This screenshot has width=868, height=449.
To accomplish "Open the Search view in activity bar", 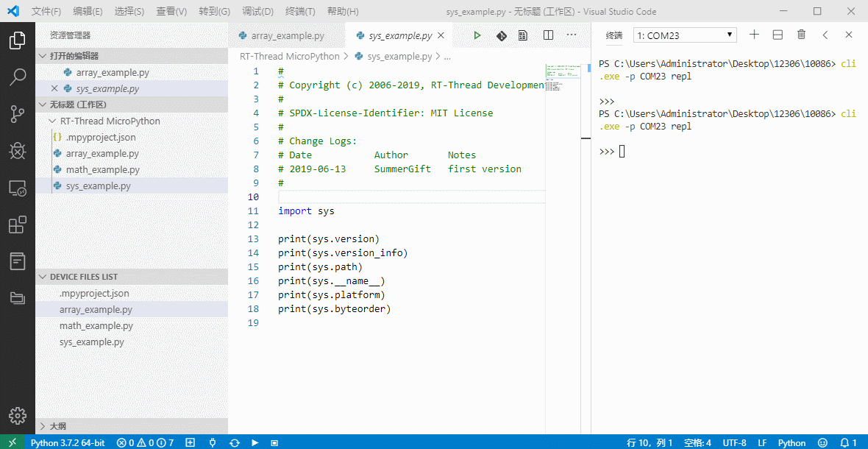I will [x=18, y=77].
